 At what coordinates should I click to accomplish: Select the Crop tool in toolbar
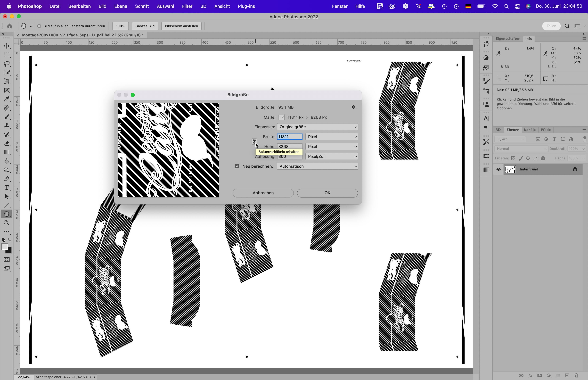(7, 81)
